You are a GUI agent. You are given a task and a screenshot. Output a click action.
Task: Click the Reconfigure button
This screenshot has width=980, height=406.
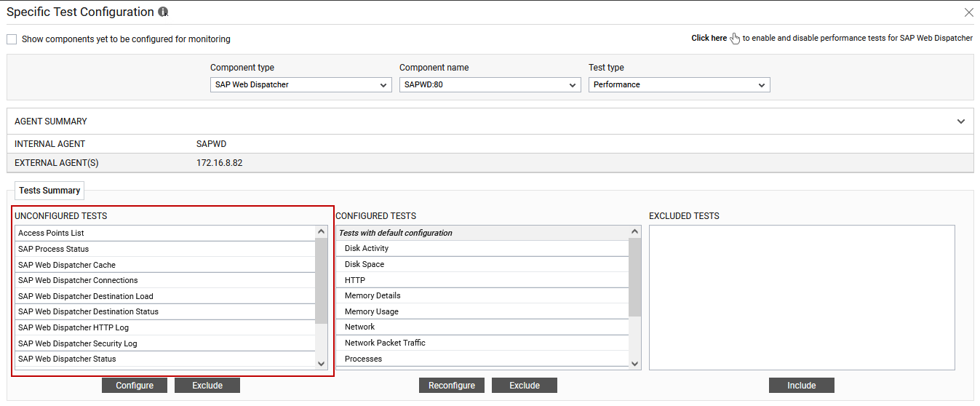click(x=452, y=386)
